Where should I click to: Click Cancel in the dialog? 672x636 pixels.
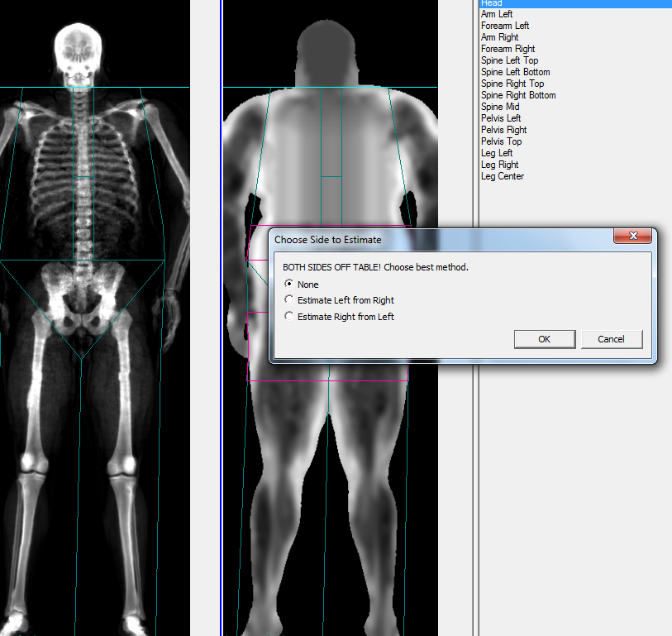(x=611, y=339)
